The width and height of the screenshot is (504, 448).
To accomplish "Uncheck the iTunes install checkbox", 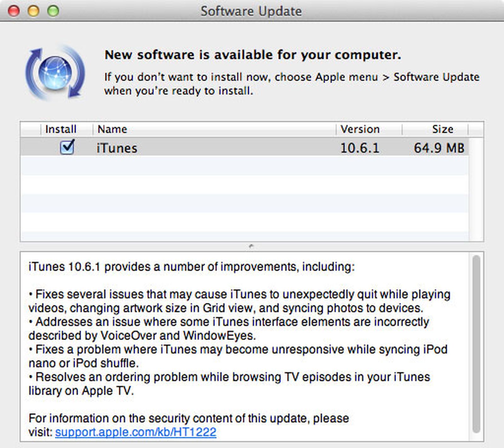I will [x=67, y=147].
